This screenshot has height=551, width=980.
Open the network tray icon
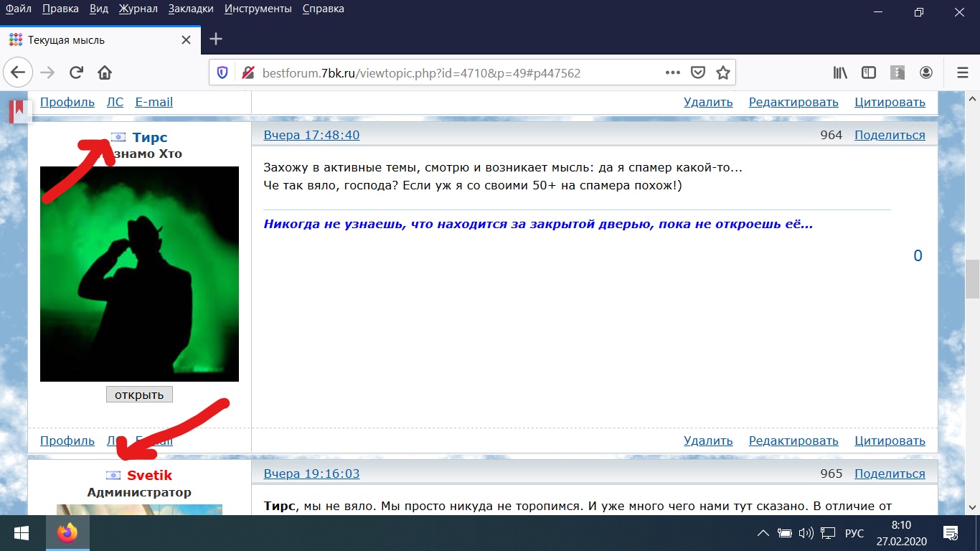(x=829, y=533)
